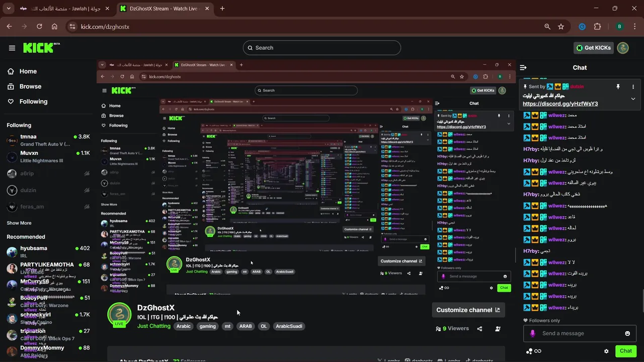The height and width of the screenshot is (362, 644).
Task: Open the feras_am channel in sidebar
Action: [x=48, y=207]
